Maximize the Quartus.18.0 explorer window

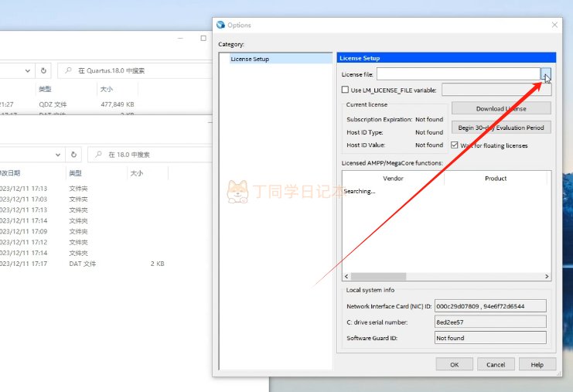[203, 39]
